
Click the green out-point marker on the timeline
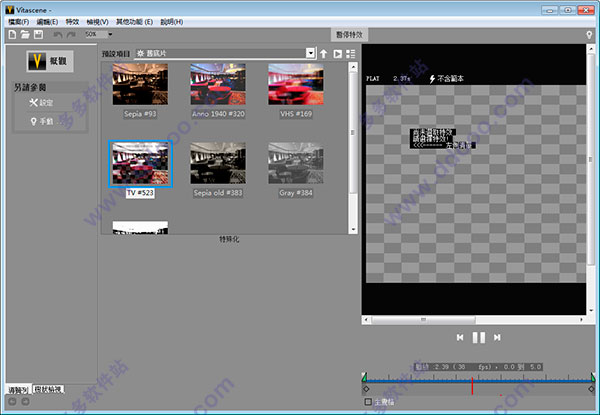pyautogui.click(x=593, y=378)
